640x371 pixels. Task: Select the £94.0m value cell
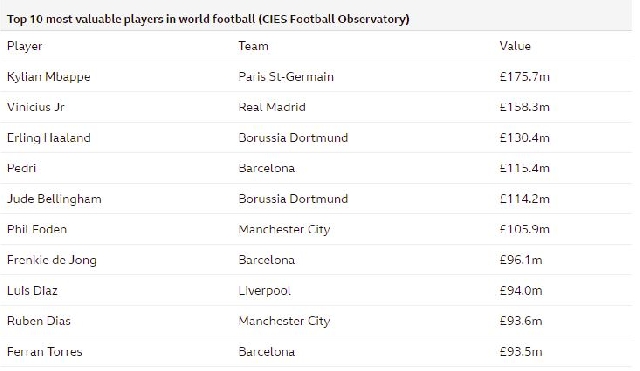pos(521,291)
